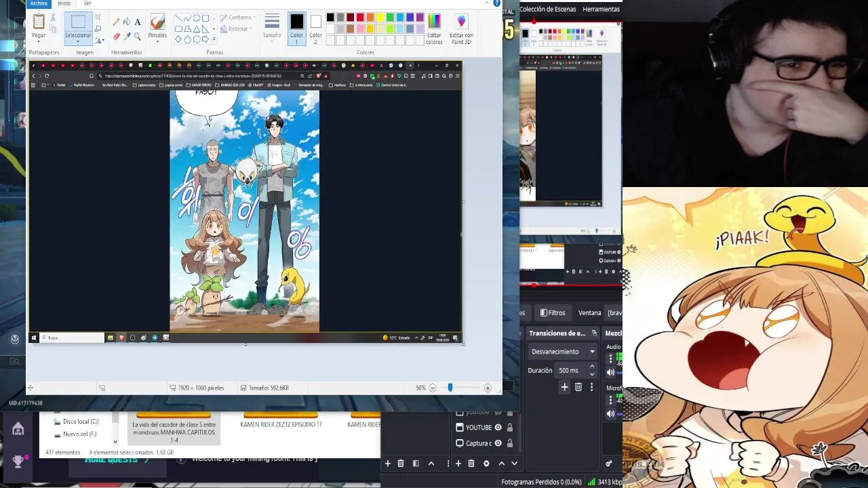This screenshot has width=868, height=488.
Task: Expand the Pegar dropdown arrow
Action: (39, 41)
